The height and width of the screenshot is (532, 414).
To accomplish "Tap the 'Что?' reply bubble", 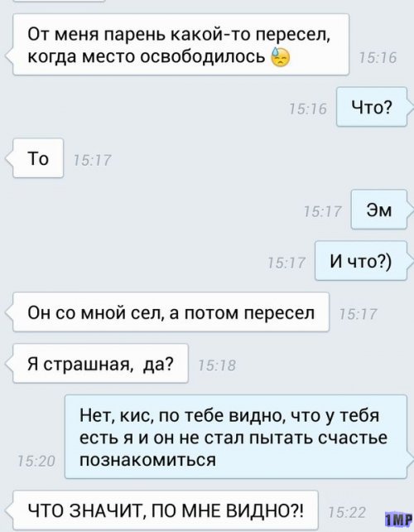I will tap(372, 107).
